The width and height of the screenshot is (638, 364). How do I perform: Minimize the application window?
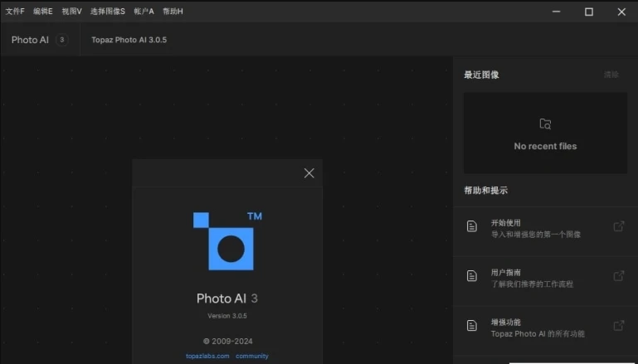(x=556, y=12)
